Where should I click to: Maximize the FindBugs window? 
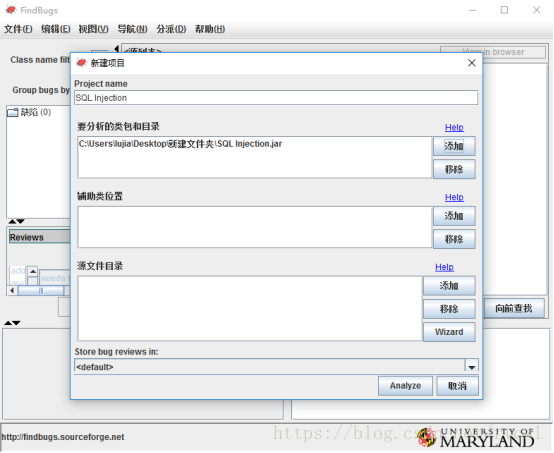point(505,10)
